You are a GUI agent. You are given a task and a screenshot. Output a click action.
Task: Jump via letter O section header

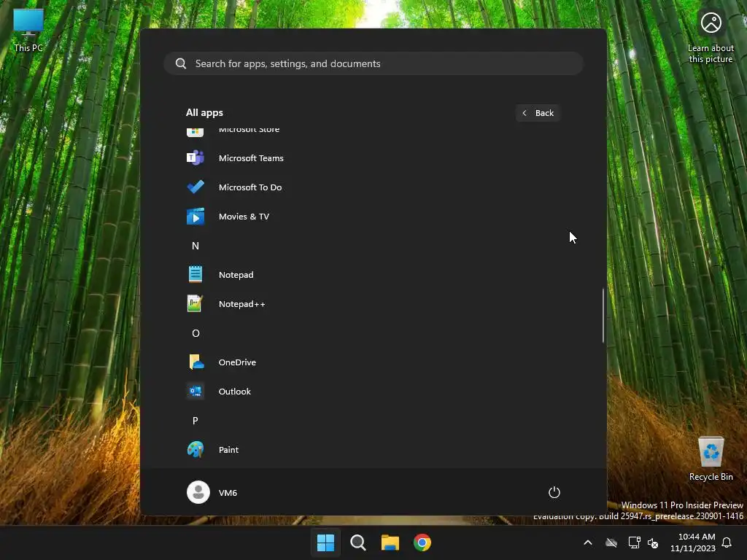[196, 332]
